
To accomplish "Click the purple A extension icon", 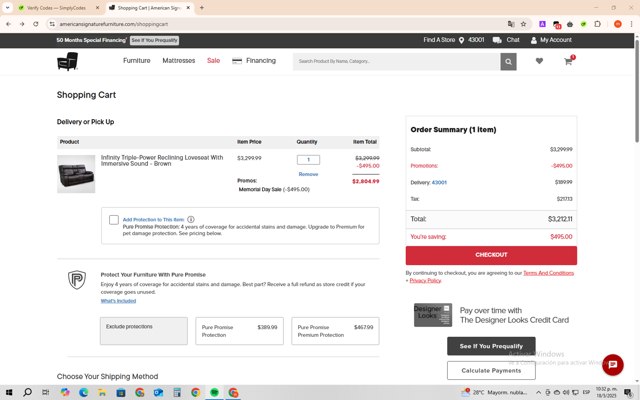I will [542, 24].
